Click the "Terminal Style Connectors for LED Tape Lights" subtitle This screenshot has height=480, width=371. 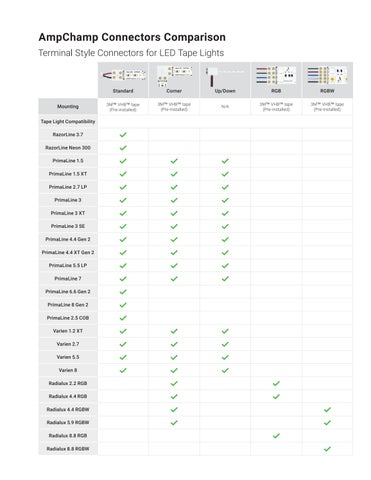point(131,53)
